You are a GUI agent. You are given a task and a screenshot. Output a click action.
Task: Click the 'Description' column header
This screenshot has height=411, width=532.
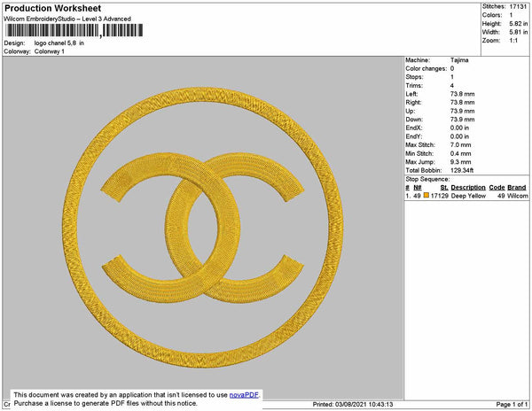pyautogui.click(x=468, y=188)
